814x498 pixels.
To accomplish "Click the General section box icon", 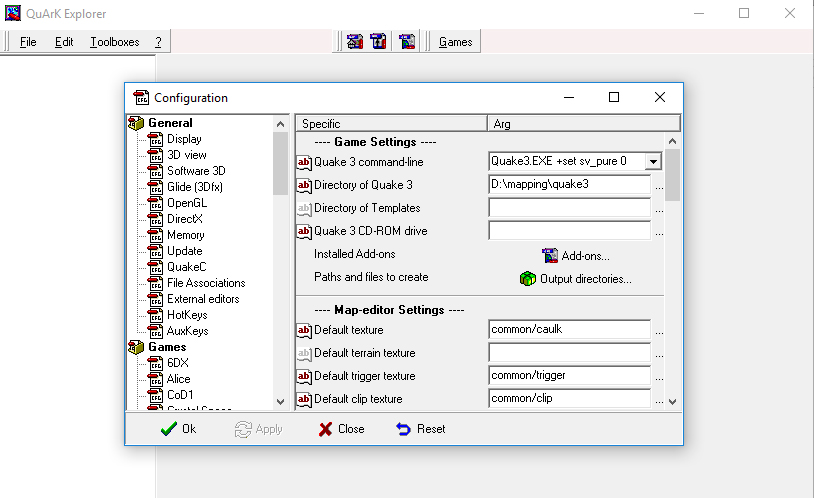I will coord(136,123).
